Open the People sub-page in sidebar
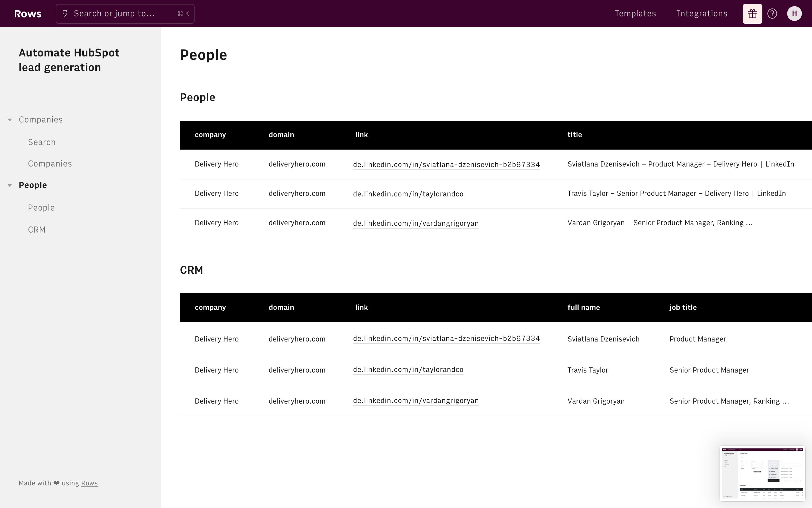The height and width of the screenshot is (508, 812). click(41, 208)
